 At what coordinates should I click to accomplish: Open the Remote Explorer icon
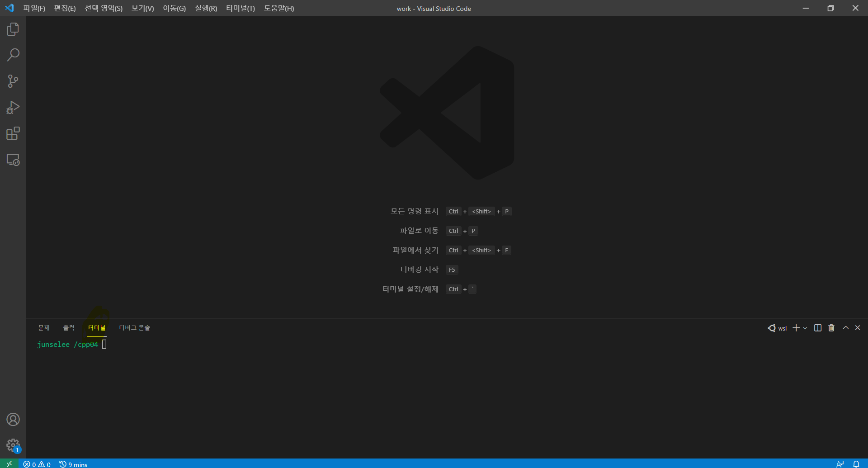click(13, 160)
